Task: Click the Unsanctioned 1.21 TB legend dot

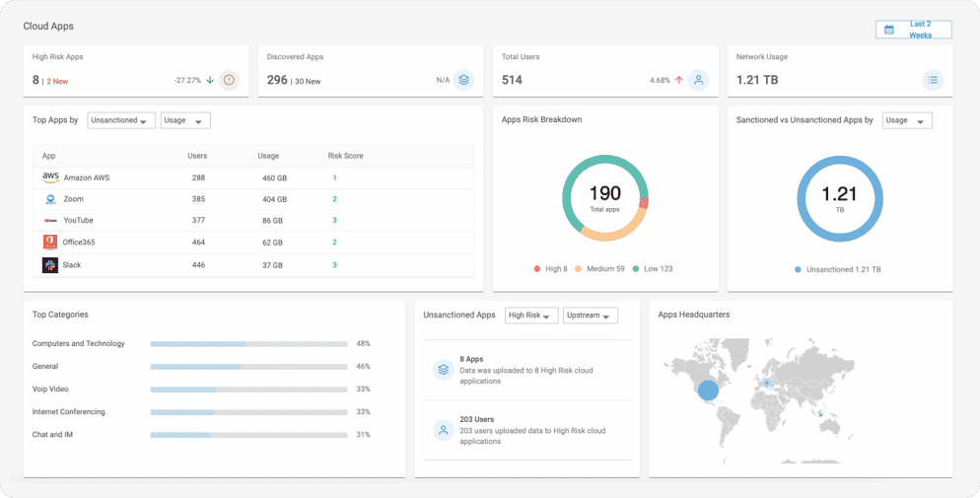Action: pos(798,270)
